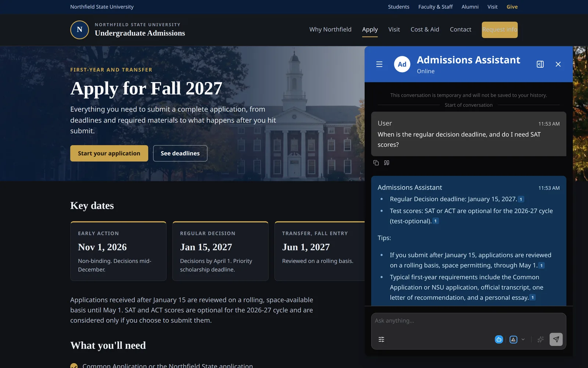Open the chat hamburger menu
588x368 pixels.
pos(379,64)
